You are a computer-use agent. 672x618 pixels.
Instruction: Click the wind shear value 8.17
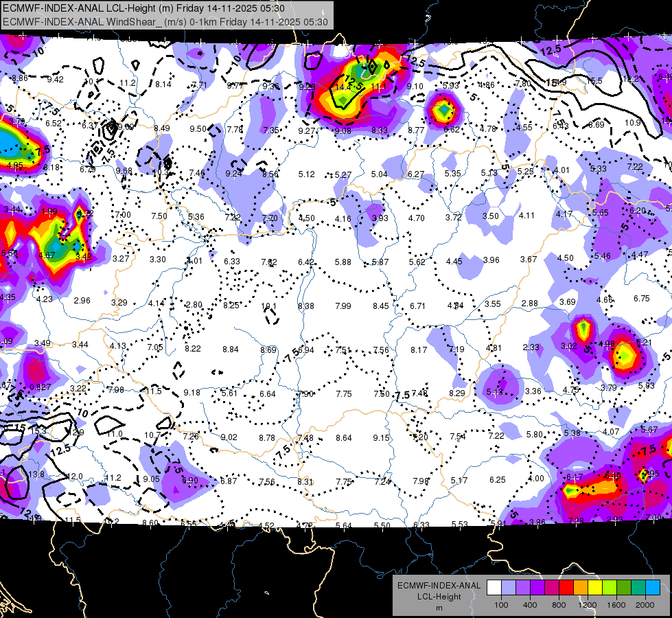click(x=419, y=350)
